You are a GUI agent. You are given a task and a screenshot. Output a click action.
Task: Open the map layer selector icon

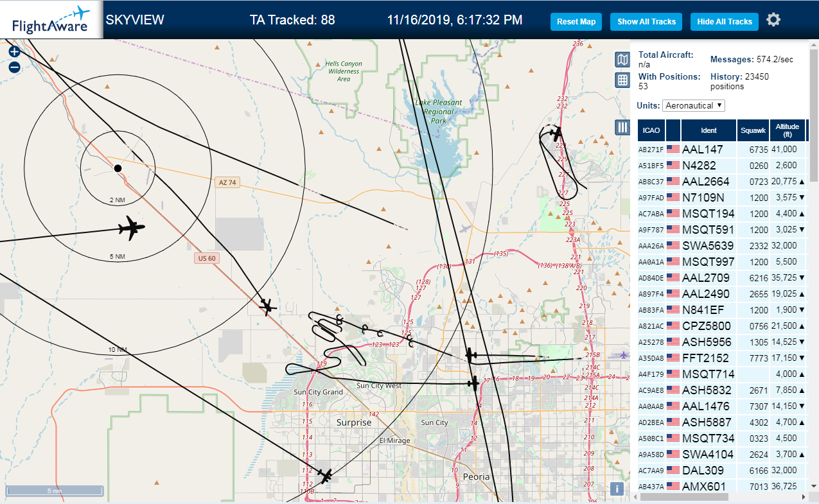[622, 60]
